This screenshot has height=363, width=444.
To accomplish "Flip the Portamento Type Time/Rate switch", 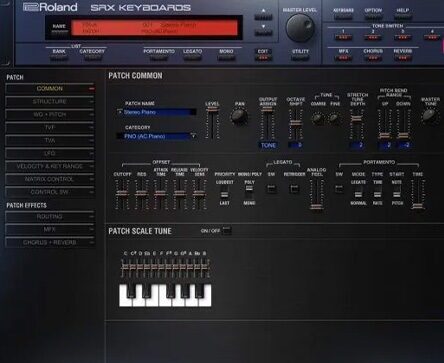I will coord(377,193).
